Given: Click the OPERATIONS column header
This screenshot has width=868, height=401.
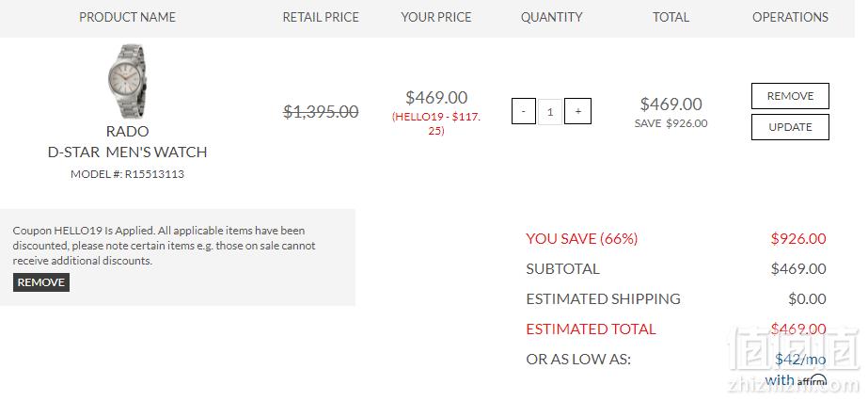Looking at the screenshot, I should point(790,17).
